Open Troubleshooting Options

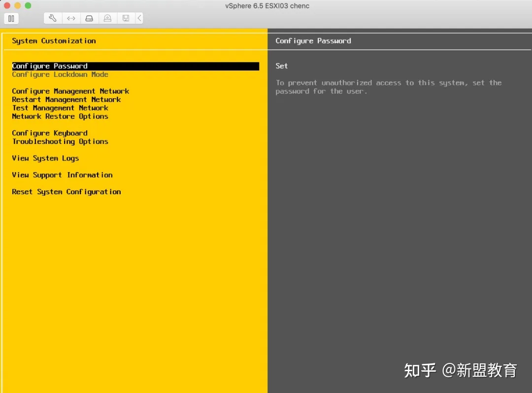point(60,142)
